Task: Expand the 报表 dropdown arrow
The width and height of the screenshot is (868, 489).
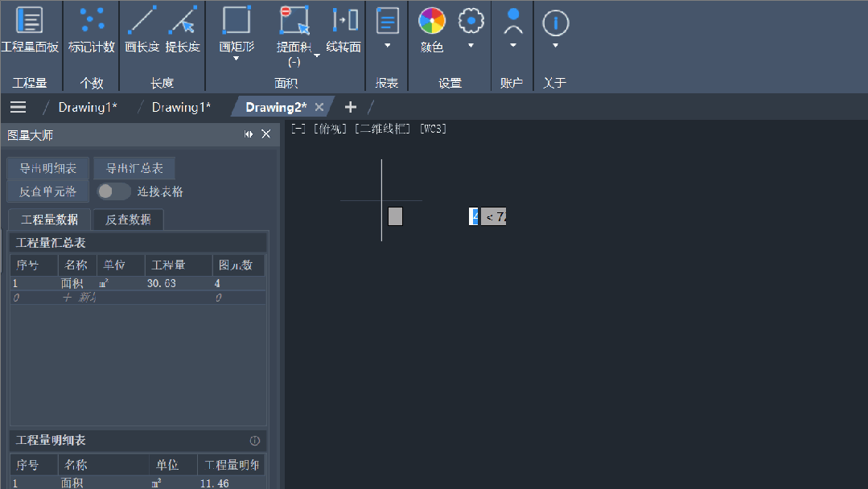Action: (x=388, y=45)
